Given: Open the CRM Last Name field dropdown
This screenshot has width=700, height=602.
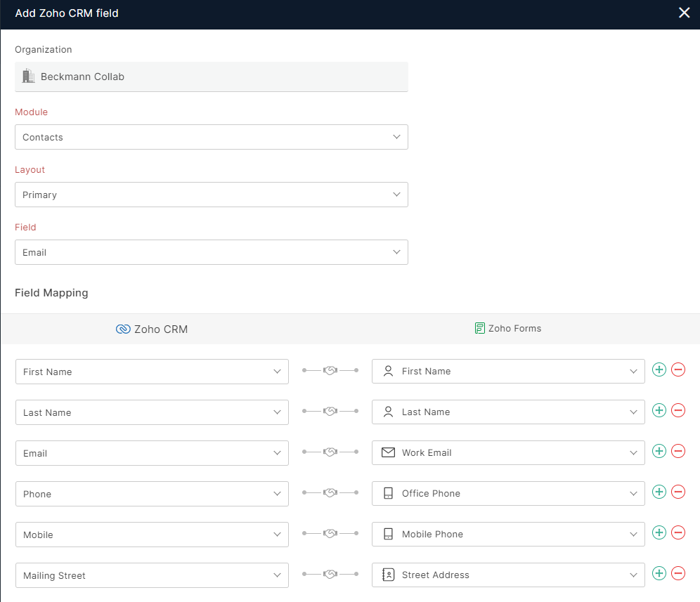Looking at the screenshot, I should pyautogui.click(x=152, y=412).
